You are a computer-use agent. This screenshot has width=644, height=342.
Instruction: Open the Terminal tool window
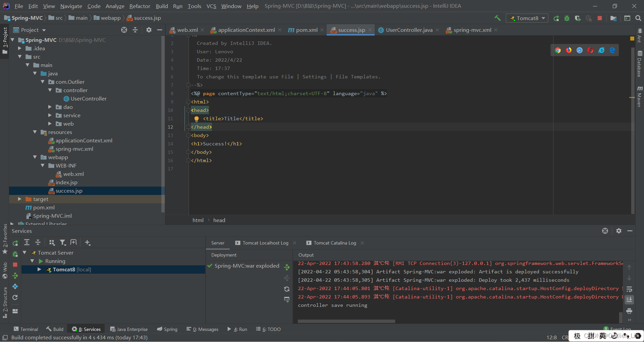click(x=26, y=329)
